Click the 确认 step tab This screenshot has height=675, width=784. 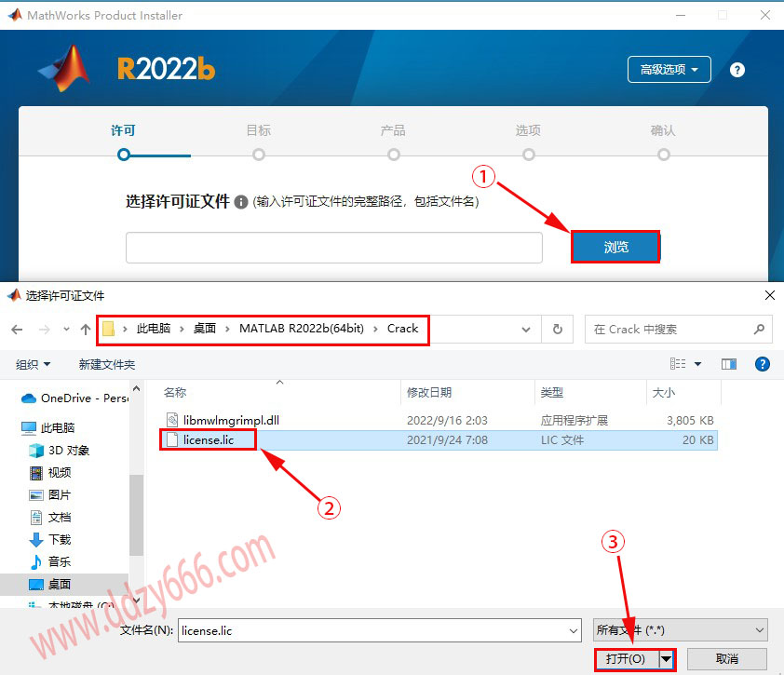click(663, 131)
